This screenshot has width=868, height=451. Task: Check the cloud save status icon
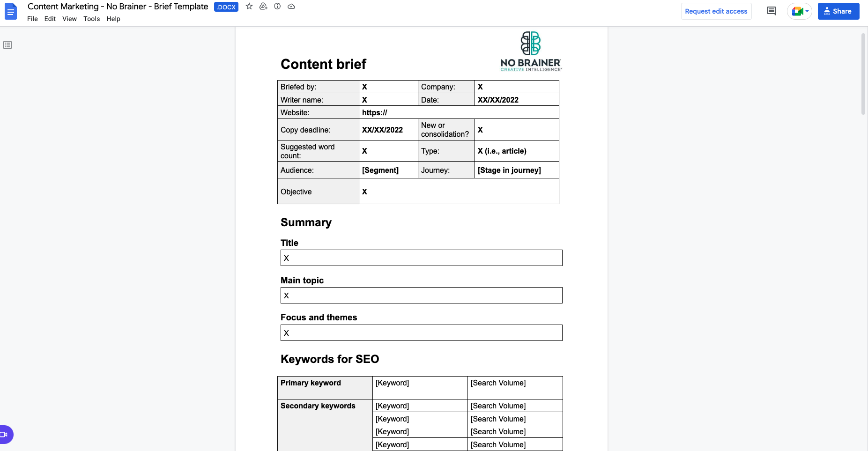(x=291, y=7)
